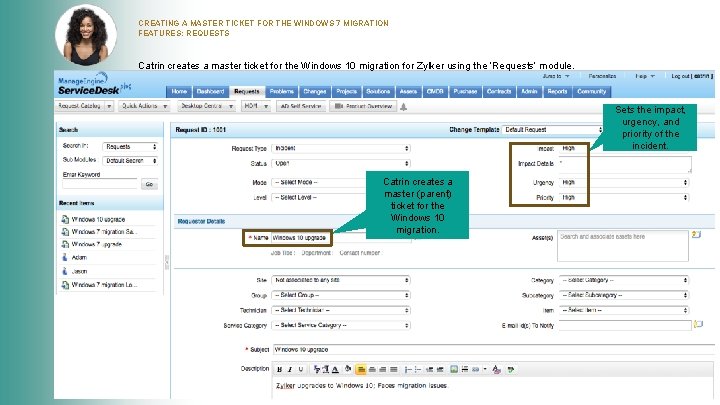Open Admin tab
The width and height of the screenshot is (720, 405).
[x=529, y=91]
